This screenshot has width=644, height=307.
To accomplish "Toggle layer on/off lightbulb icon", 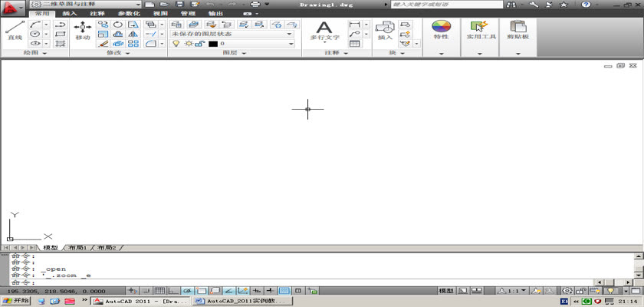I will (176, 44).
